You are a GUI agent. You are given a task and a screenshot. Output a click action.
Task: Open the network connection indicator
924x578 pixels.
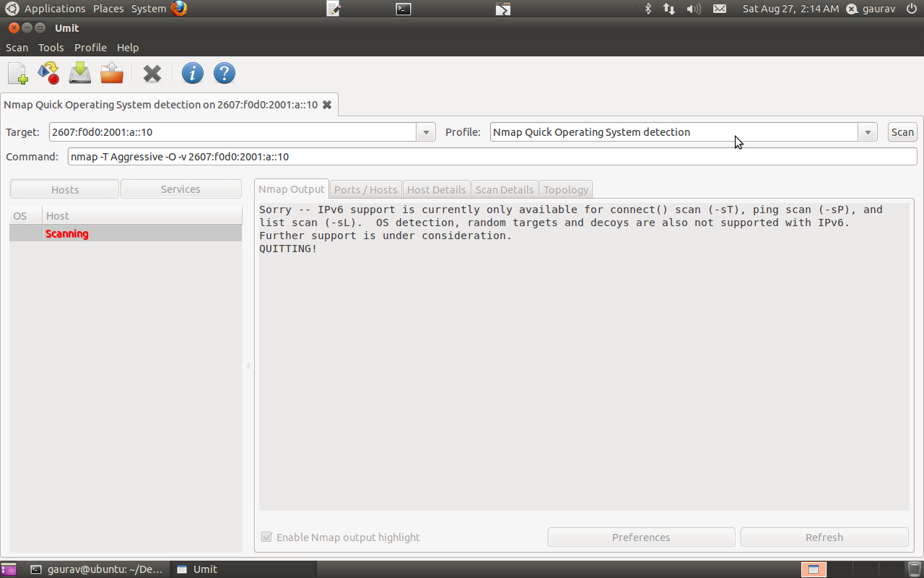click(669, 9)
